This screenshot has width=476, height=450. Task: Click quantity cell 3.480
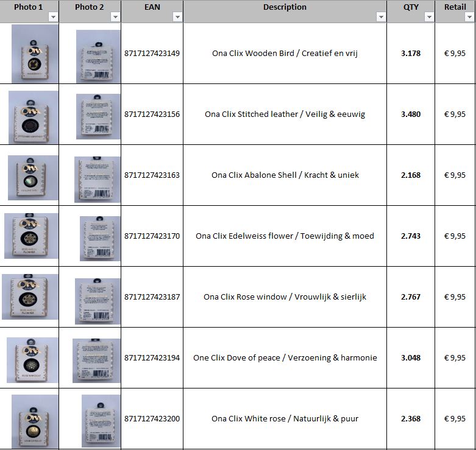[x=411, y=114]
